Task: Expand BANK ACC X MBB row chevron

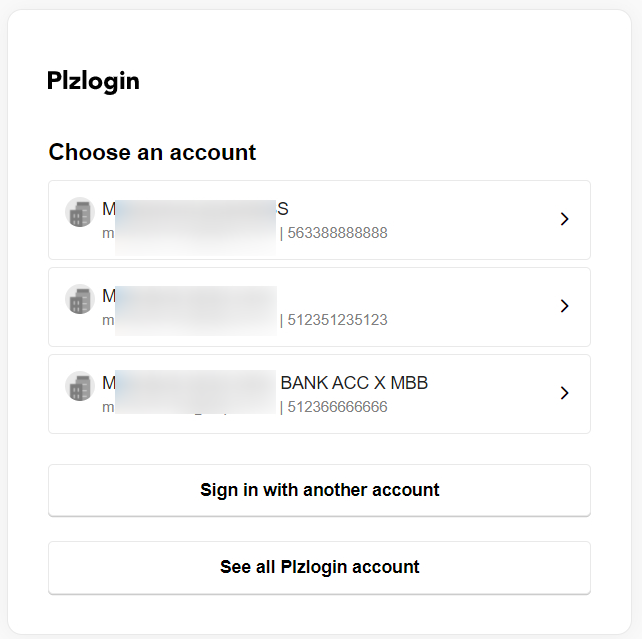Action: tap(565, 393)
